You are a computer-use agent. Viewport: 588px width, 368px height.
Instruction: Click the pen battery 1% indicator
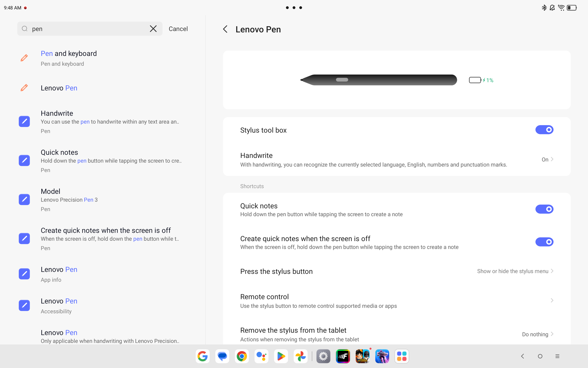(481, 80)
